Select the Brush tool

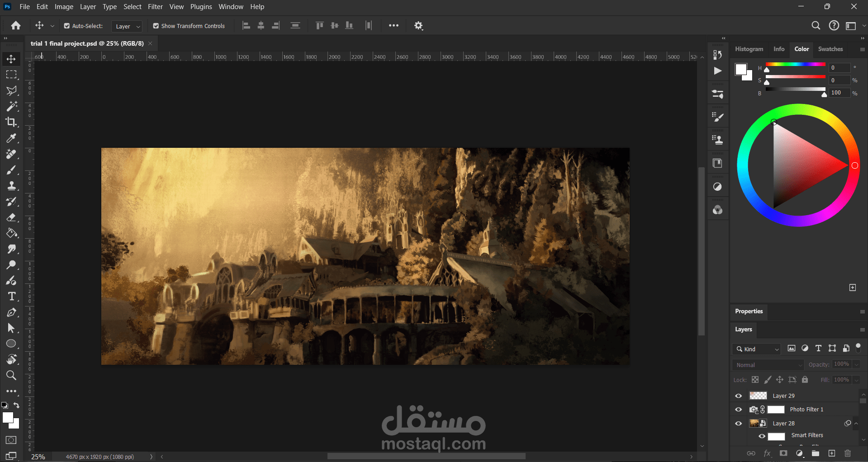tap(11, 170)
